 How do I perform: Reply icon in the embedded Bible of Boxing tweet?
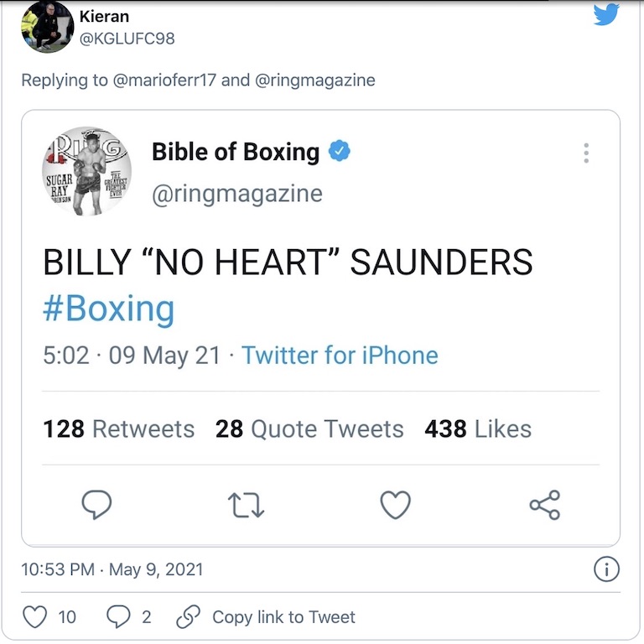coord(96,505)
